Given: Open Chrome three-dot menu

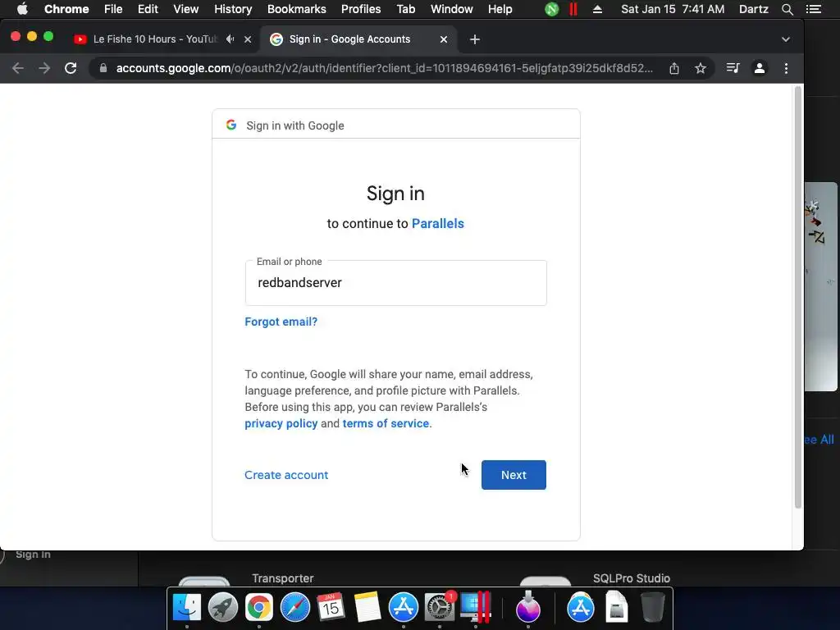Looking at the screenshot, I should pyautogui.click(x=786, y=68).
